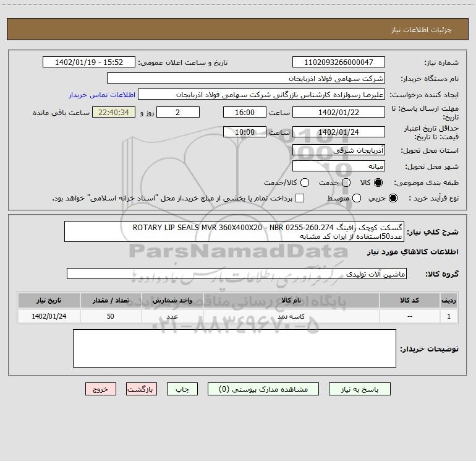Screen dimensions: 476x461
Task: Tick the اسناد خزانه اسلامی payment checkbox
Action: (x=300, y=198)
